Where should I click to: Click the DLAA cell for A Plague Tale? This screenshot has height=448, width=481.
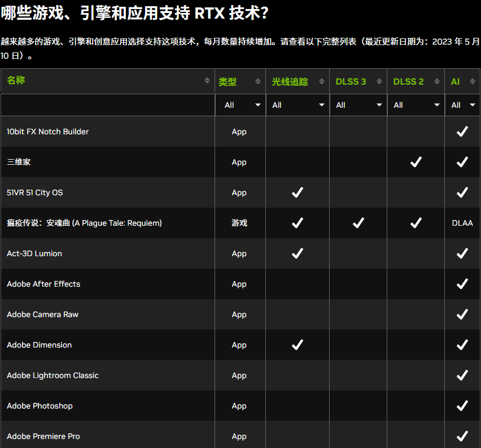click(462, 223)
